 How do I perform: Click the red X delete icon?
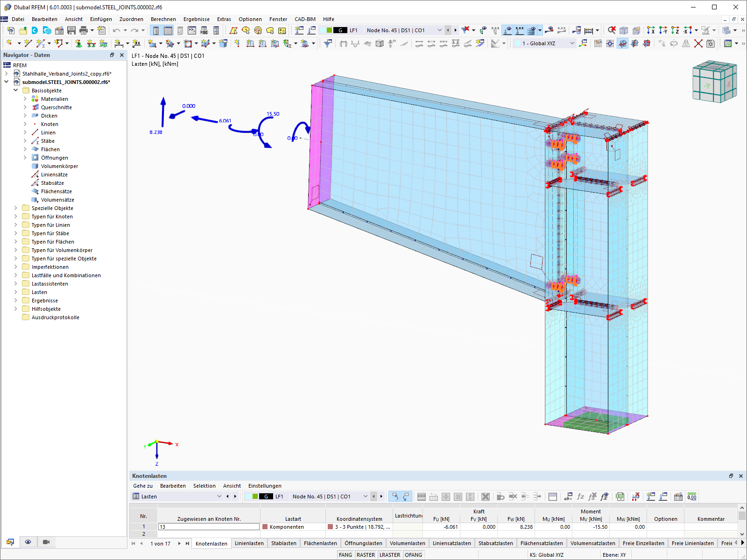[698, 43]
